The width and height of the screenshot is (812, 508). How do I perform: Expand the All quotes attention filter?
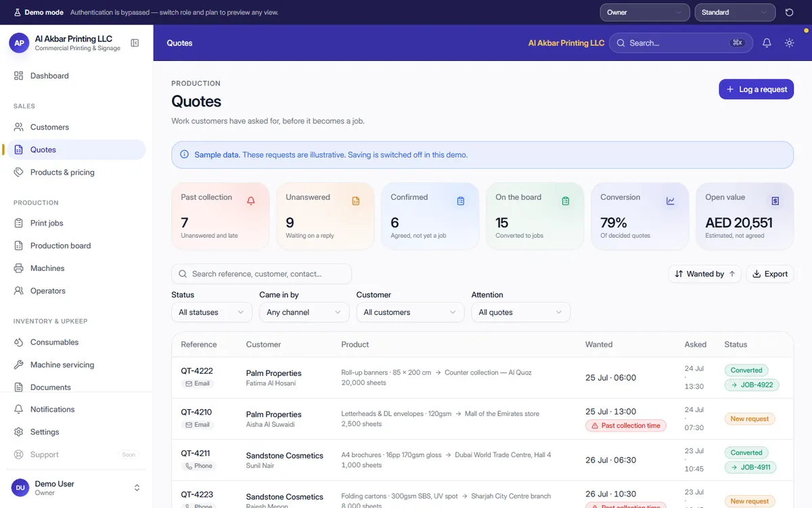521,312
